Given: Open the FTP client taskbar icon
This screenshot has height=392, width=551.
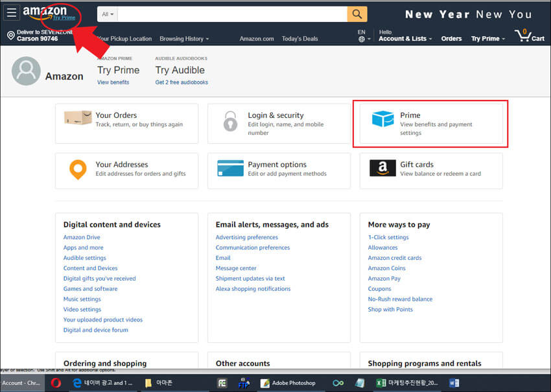Looking at the screenshot, I should point(244,383).
